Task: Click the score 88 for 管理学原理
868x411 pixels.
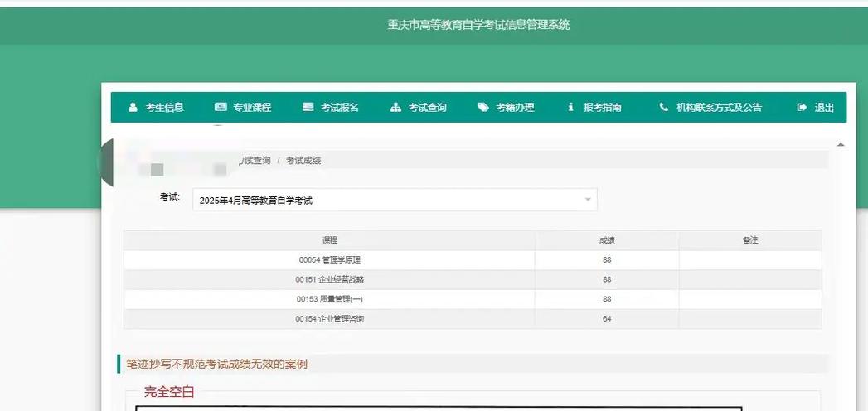Action: 607,260
